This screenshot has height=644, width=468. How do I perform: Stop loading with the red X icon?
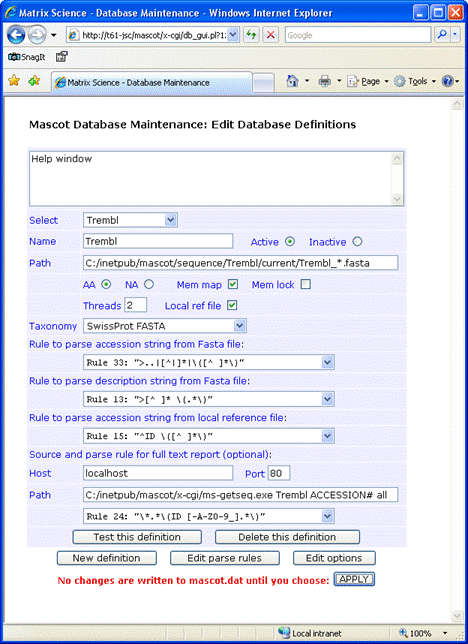pos(270,35)
